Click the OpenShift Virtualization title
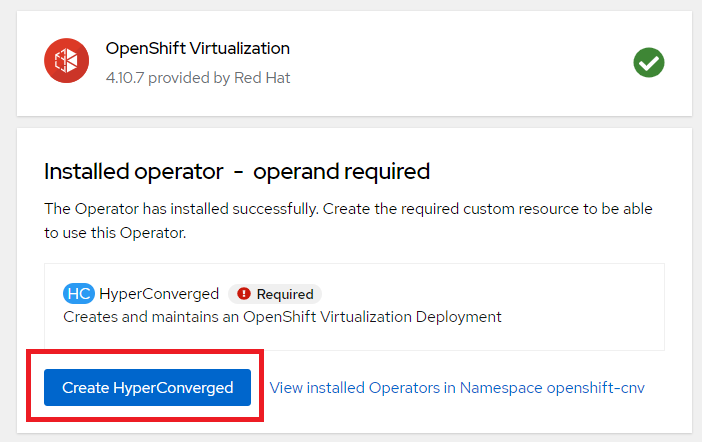 pos(197,48)
